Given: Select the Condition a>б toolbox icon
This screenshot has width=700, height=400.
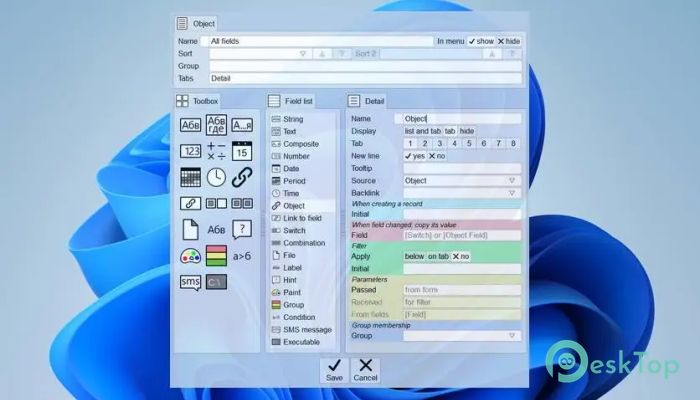Looking at the screenshot, I should pos(242,256).
